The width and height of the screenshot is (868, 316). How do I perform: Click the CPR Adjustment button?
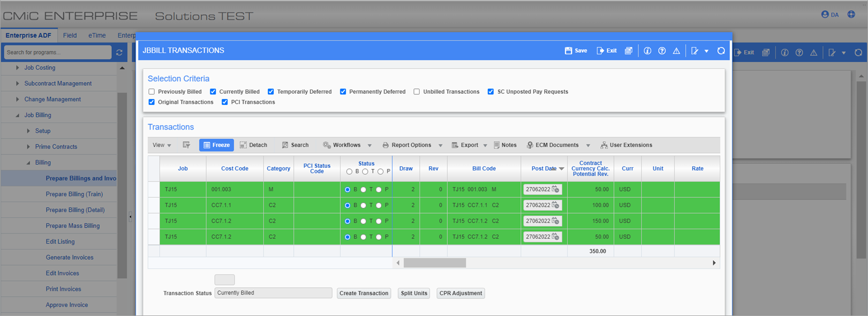coord(461,293)
